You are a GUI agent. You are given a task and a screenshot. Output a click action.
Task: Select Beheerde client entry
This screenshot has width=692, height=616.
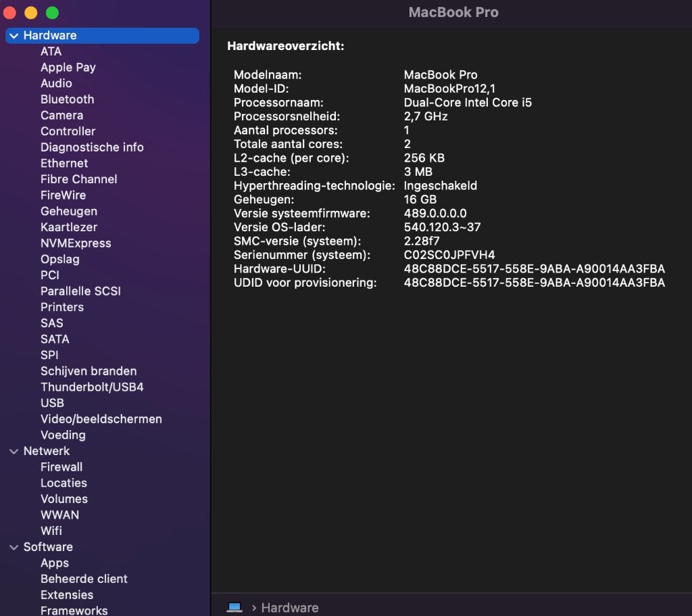pyautogui.click(x=84, y=579)
